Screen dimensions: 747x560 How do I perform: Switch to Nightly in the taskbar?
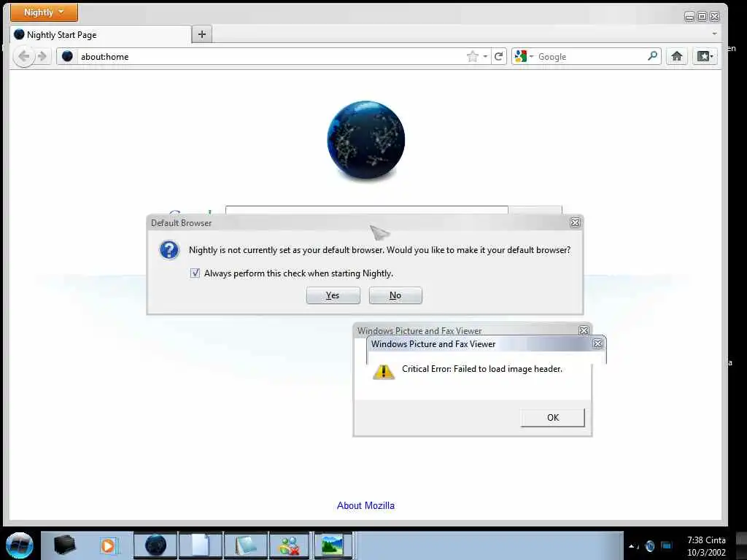tap(155, 545)
